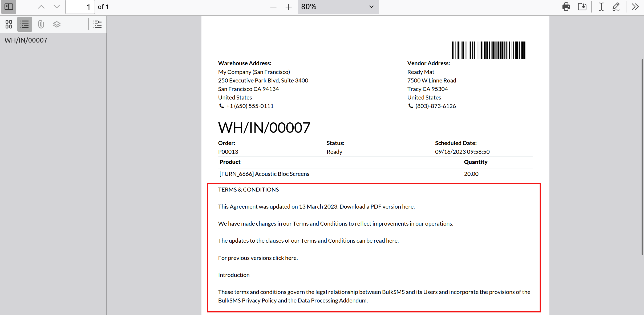644x315 pixels.
Task: Enable the text annotation tool
Action: point(601,7)
